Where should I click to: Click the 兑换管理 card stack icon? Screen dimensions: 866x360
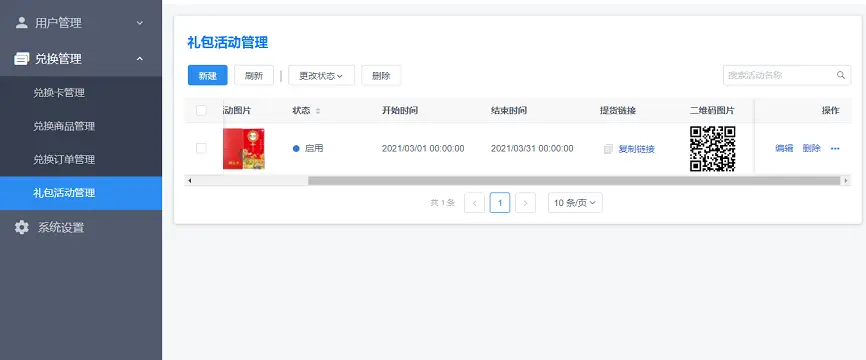click(x=22, y=59)
